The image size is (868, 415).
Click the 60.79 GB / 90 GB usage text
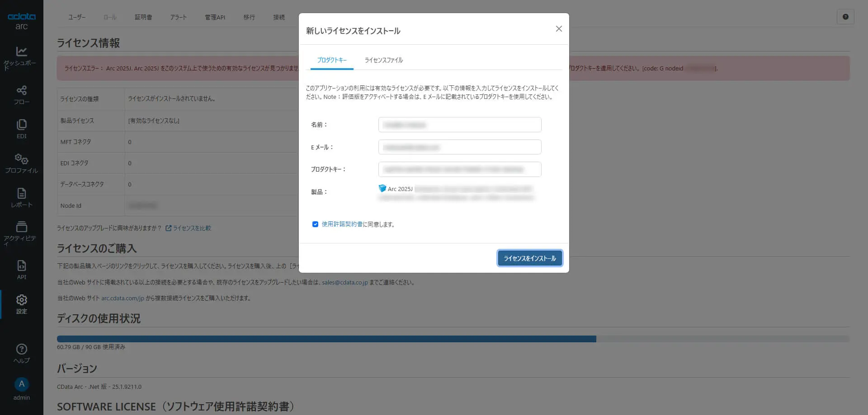coord(91,347)
